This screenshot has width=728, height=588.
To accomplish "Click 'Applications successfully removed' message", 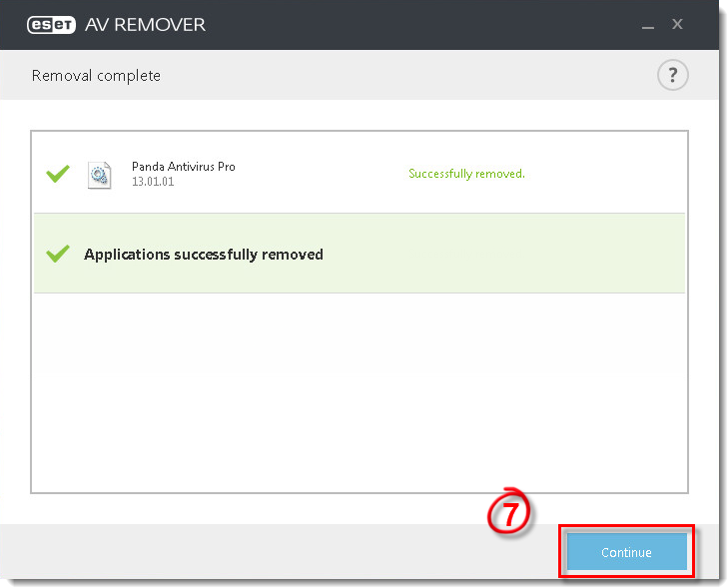I will pyautogui.click(x=204, y=255).
